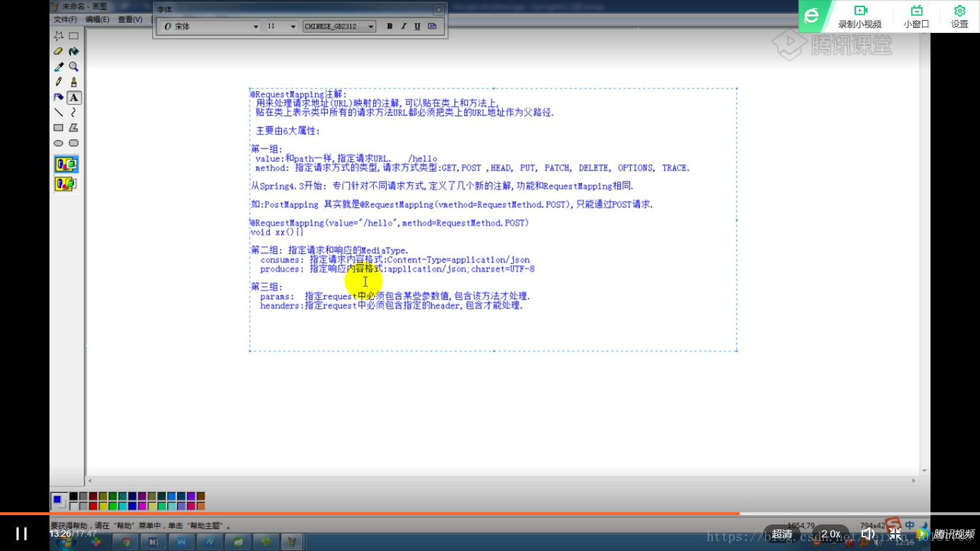The height and width of the screenshot is (551, 980).
Task: Pause the video playback
Action: tap(22, 533)
